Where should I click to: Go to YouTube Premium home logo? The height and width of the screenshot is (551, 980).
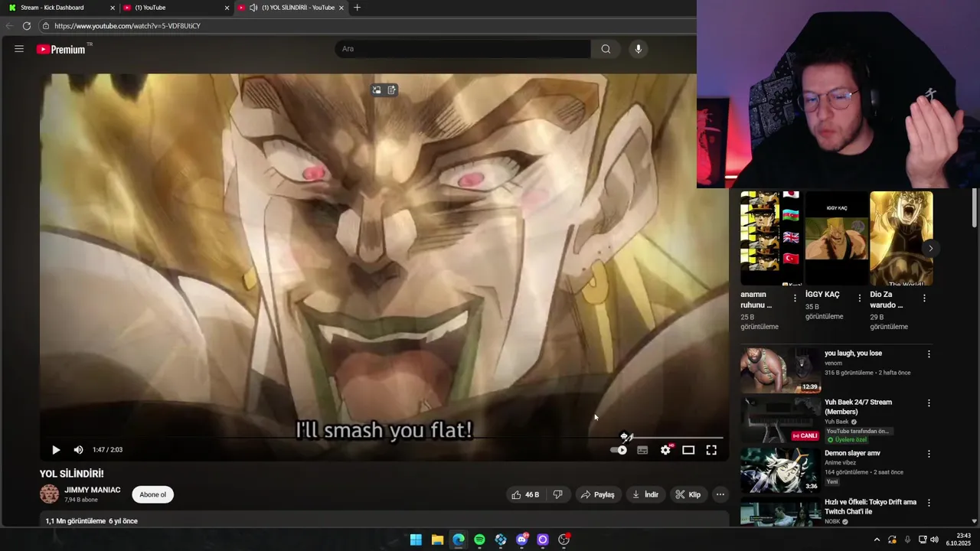click(61, 49)
